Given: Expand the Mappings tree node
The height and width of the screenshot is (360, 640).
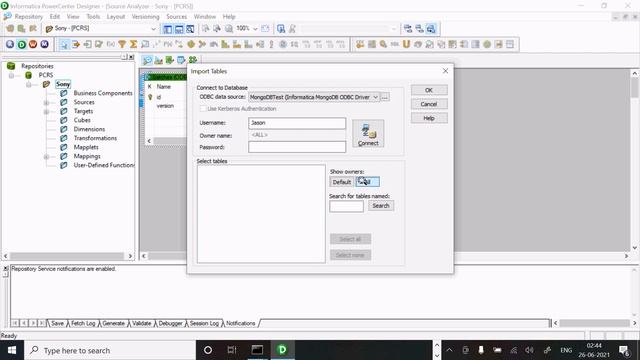Looking at the screenshot, I should point(47,156).
